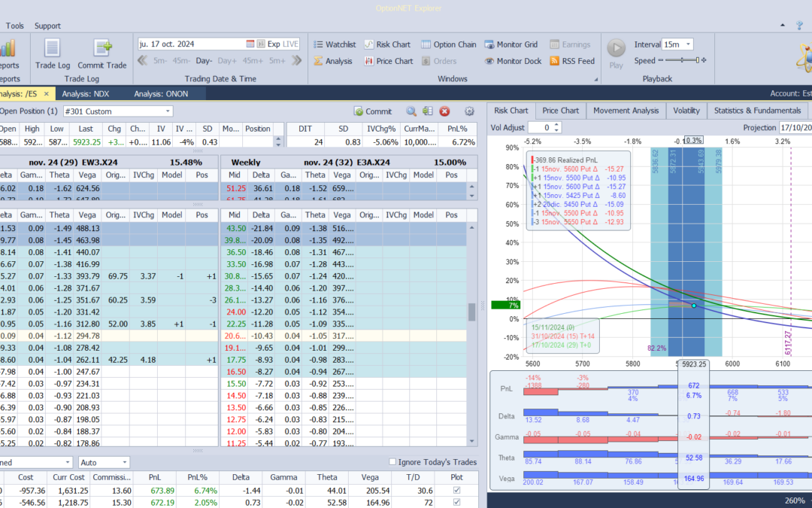Viewport: 812px width, 508px height.
Task: Click the Vol Adjust value field
Action: coord(540,127)
